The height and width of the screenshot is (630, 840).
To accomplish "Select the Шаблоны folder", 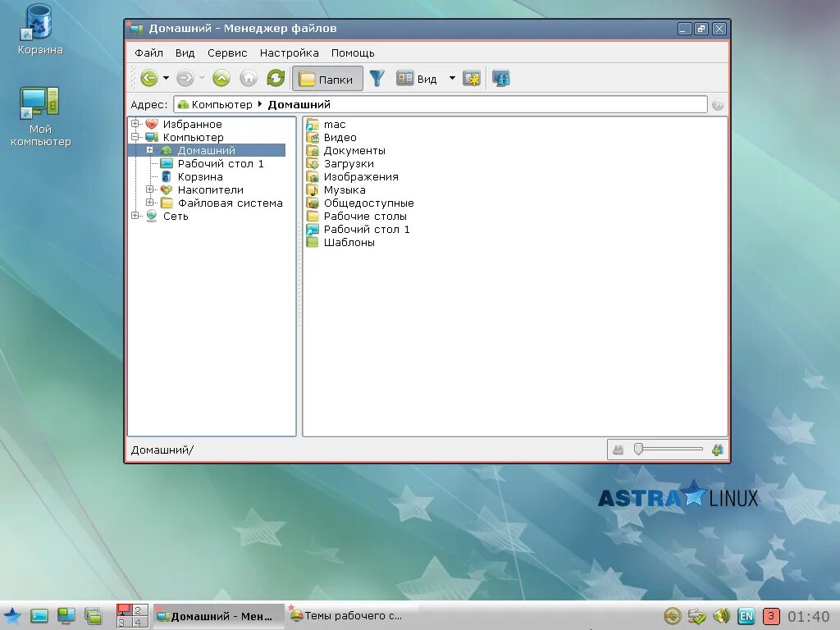I will (340, 243).
